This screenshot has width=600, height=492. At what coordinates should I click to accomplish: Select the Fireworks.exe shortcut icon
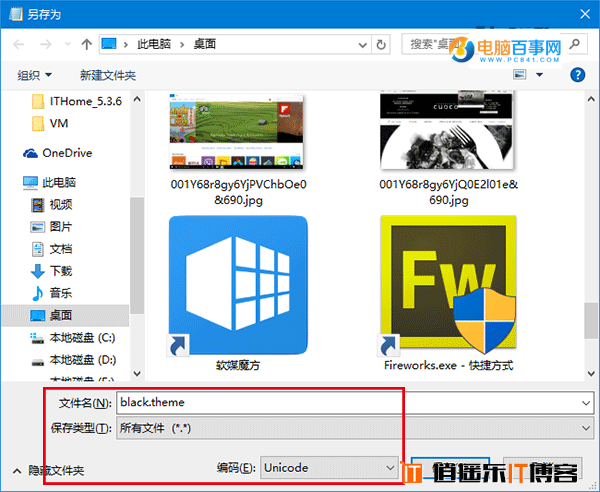click(448, 285)
